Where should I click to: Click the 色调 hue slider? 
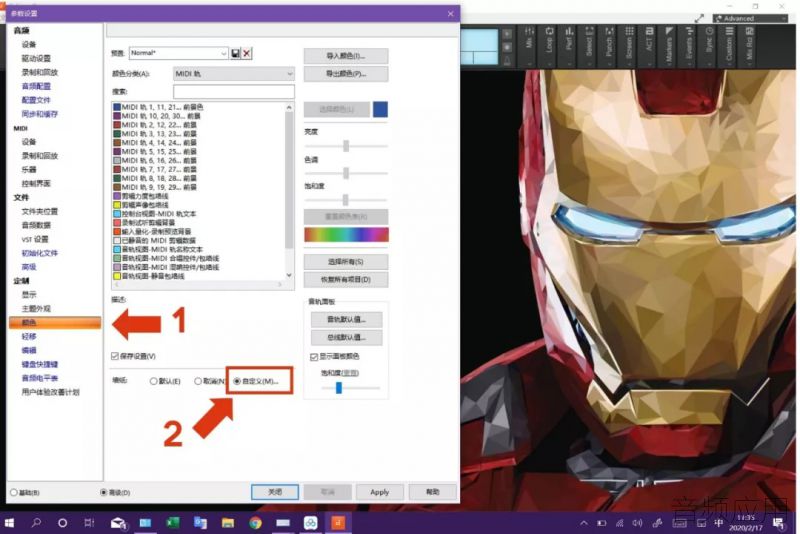(346, 173)
